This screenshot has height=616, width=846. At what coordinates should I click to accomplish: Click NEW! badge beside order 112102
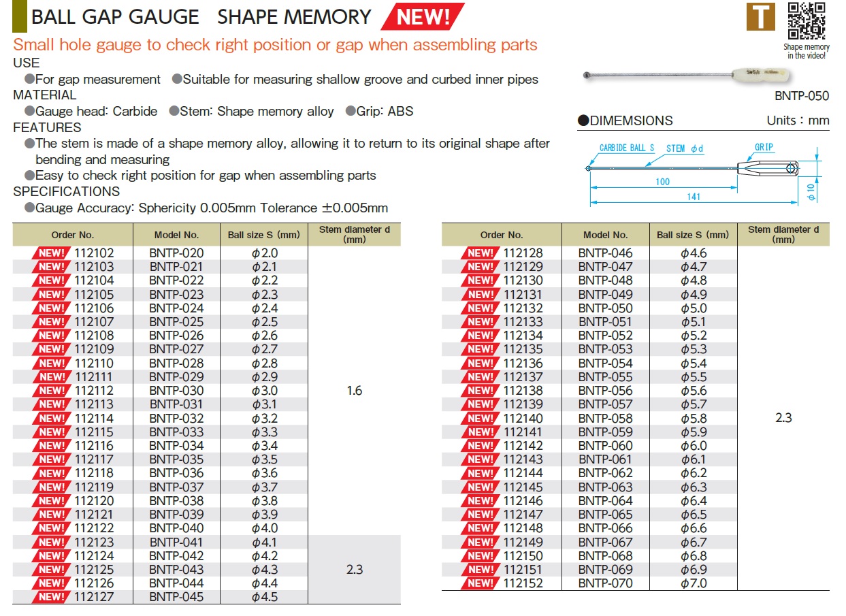51,253
